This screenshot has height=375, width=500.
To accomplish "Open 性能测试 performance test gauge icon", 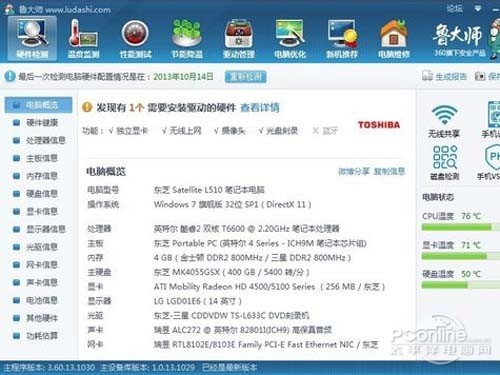I will tap(135, 38).
